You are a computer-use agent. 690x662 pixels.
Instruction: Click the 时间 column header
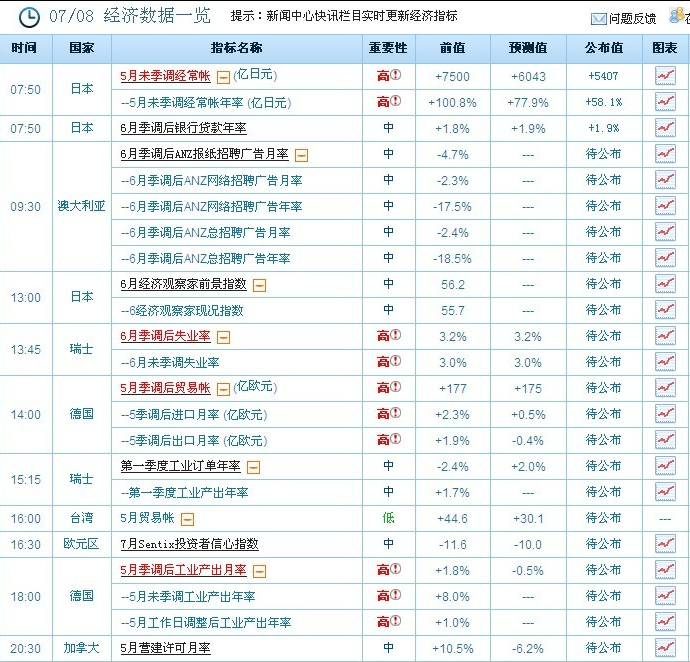click(24, 48)
